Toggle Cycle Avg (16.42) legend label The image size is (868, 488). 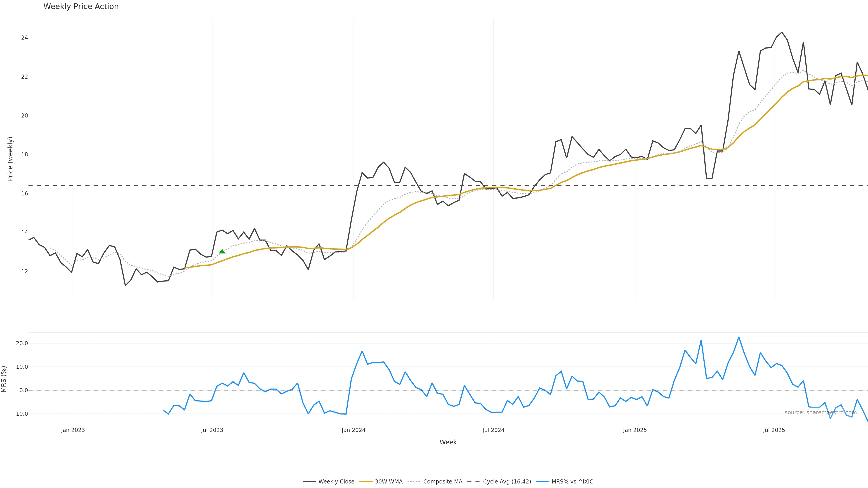(507, 482)
